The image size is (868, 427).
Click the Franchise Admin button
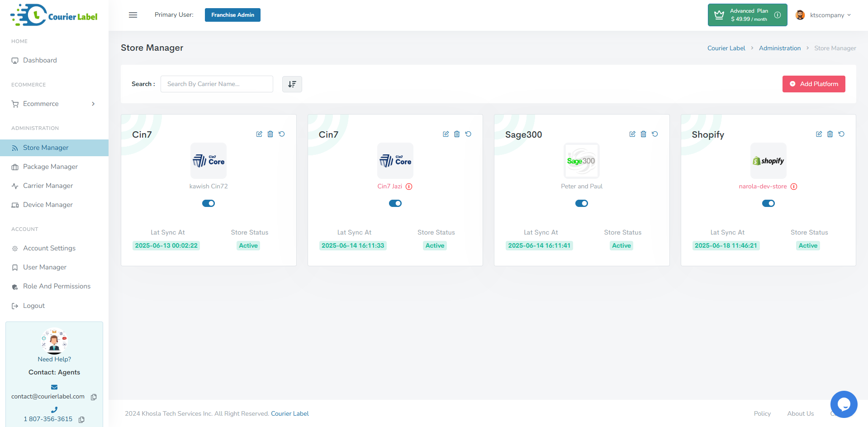(x=232, y=15)
